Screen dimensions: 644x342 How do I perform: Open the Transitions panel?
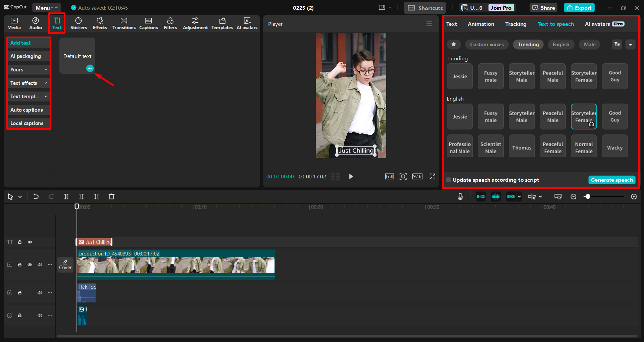(123, 23)
